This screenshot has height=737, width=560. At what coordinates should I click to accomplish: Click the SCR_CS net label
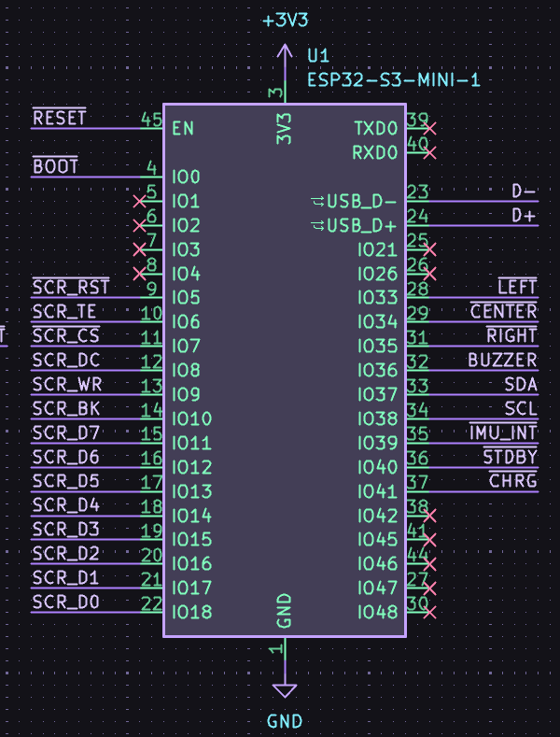pyautogui.click(x=65, y=335)
